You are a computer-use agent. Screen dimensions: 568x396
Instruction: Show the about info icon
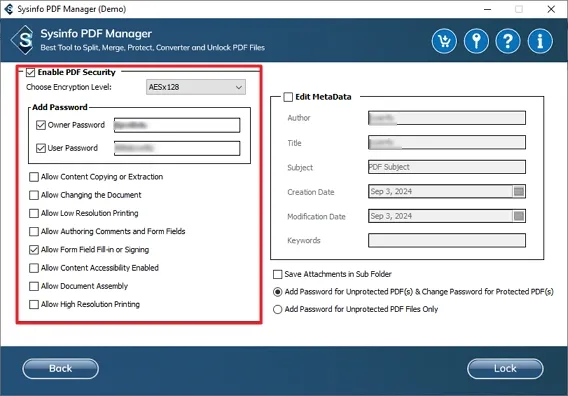(x=540, y=41)
